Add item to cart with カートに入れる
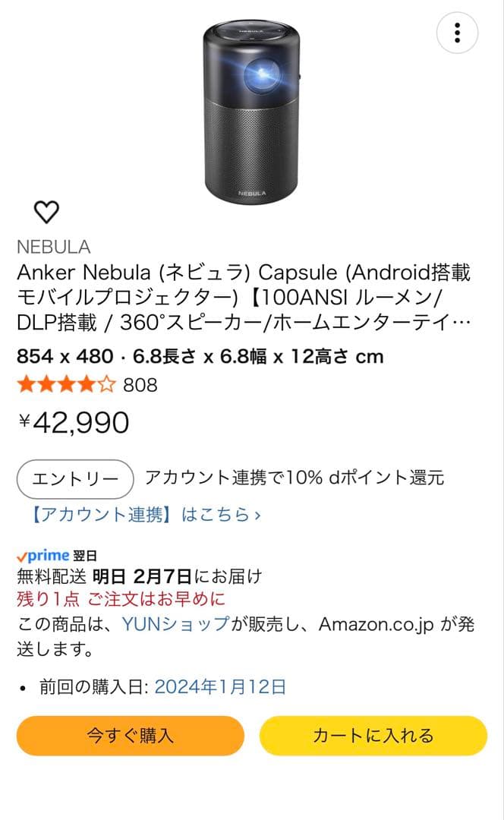The image size is (504, 820). click(x=373, y=736)
